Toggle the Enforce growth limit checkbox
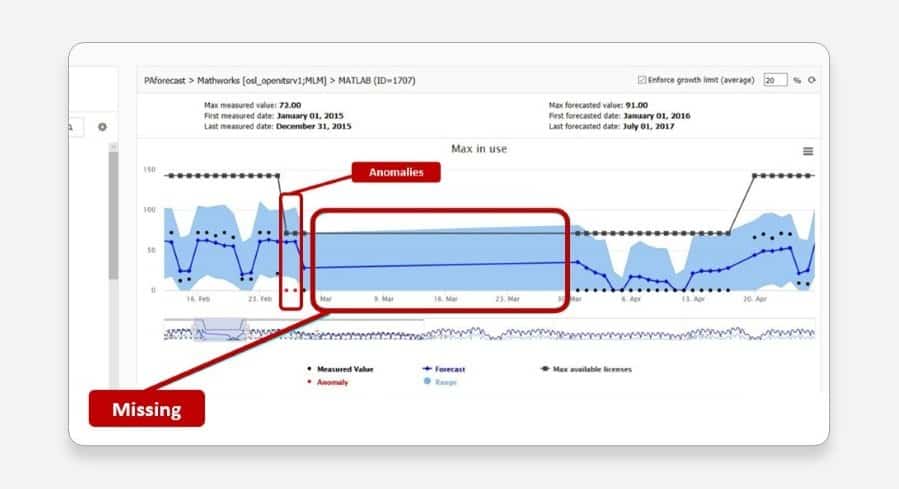 click(642, 80)
